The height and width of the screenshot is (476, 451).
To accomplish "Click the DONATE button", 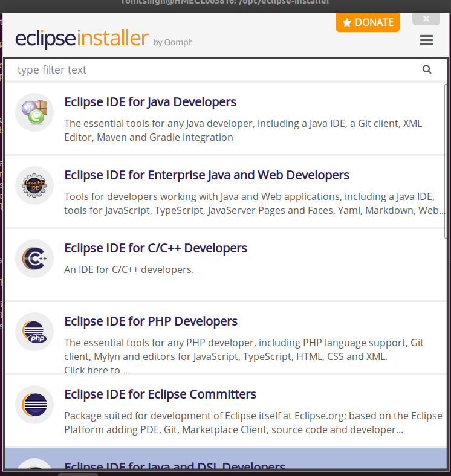I will (x=368, y=22).
